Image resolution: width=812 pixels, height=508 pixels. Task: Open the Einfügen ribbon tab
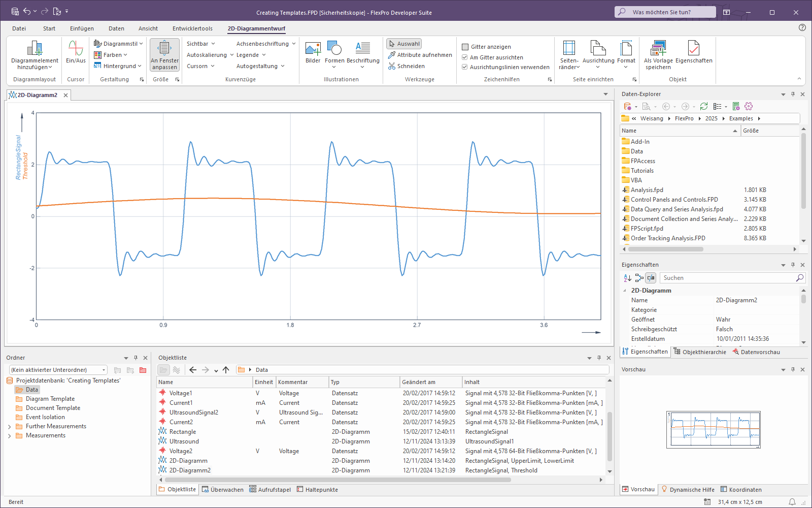[x=82, y=28]
